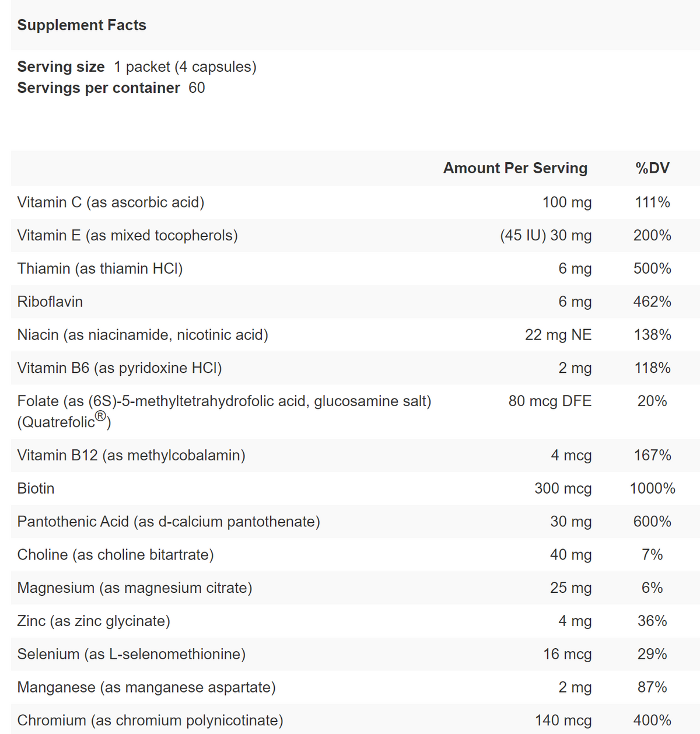Click the Vitamin B6 pyridoxine HCl label

point(120,368)
